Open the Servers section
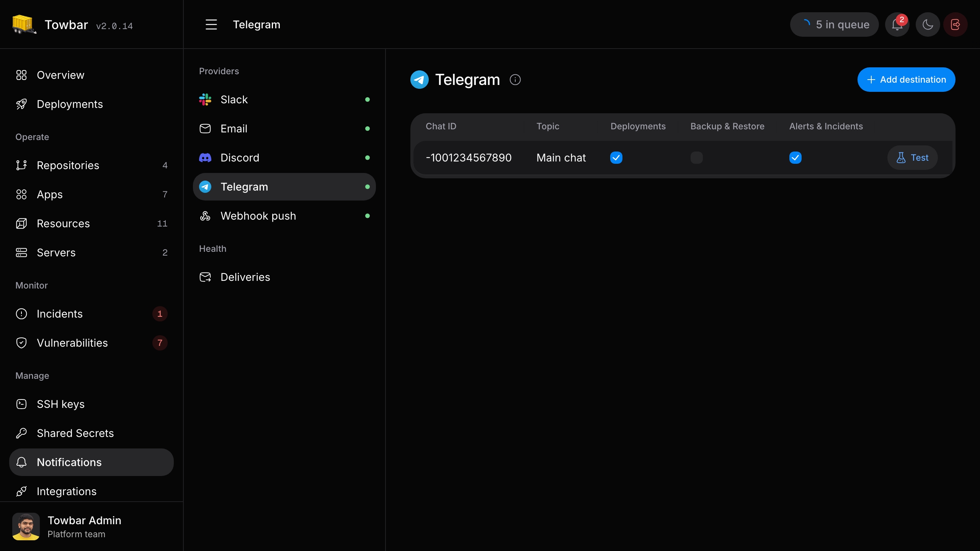The width and height of the screenshot is (980, 551). 91,253
